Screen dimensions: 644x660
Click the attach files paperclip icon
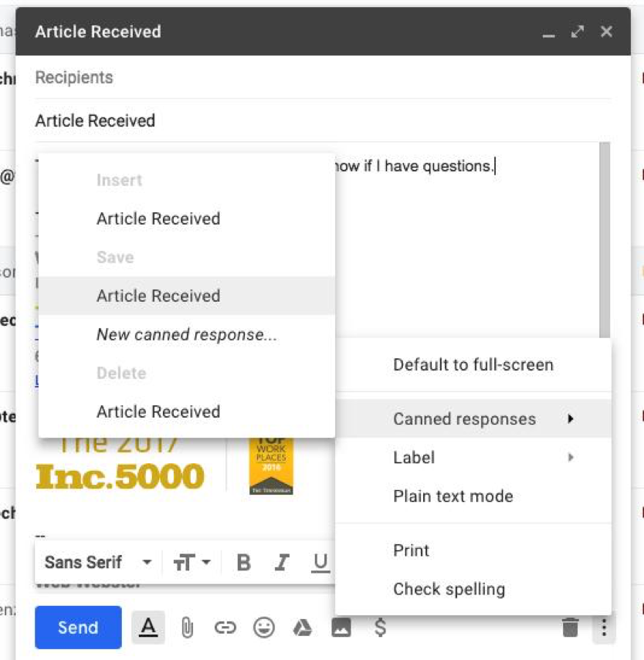[x=187, y=628]
